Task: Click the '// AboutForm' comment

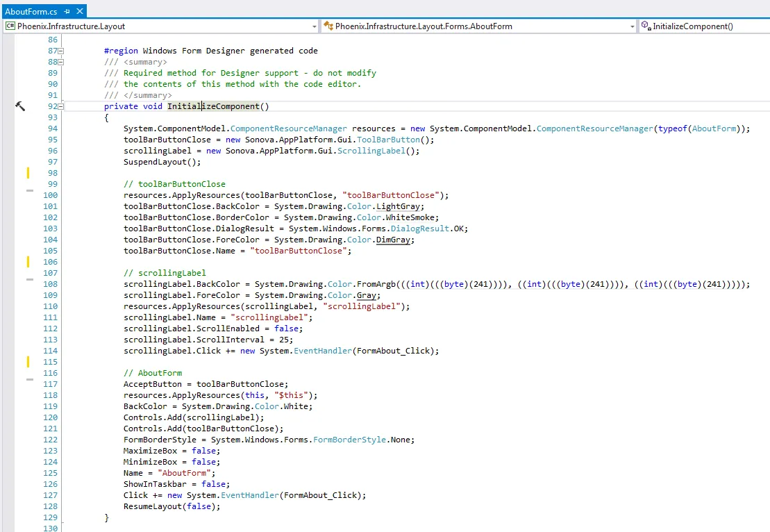Action: coord(152,373)
